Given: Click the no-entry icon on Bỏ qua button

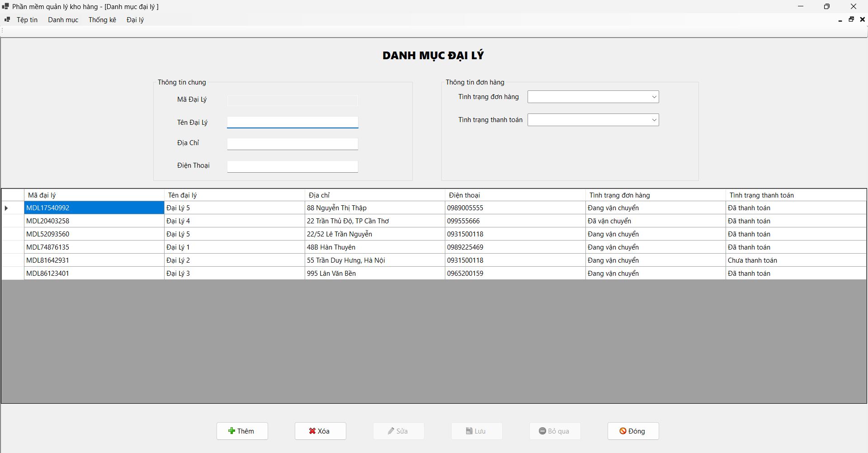Looking at the screenshot, I should point(542,431).
